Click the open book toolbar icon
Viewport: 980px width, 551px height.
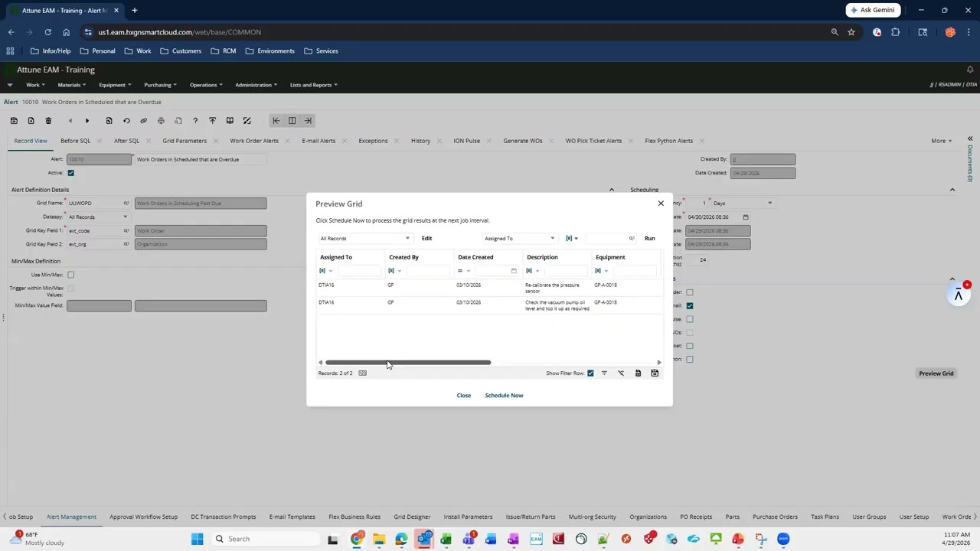pos(230,121)
